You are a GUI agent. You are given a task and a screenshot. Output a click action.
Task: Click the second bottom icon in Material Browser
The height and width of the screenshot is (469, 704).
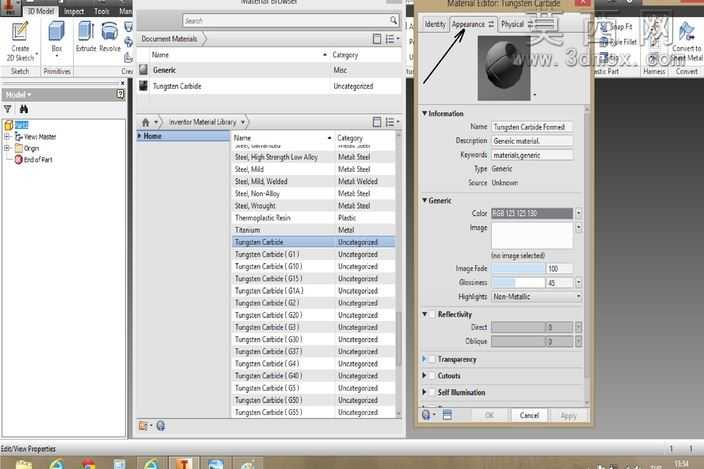(161, 425)
